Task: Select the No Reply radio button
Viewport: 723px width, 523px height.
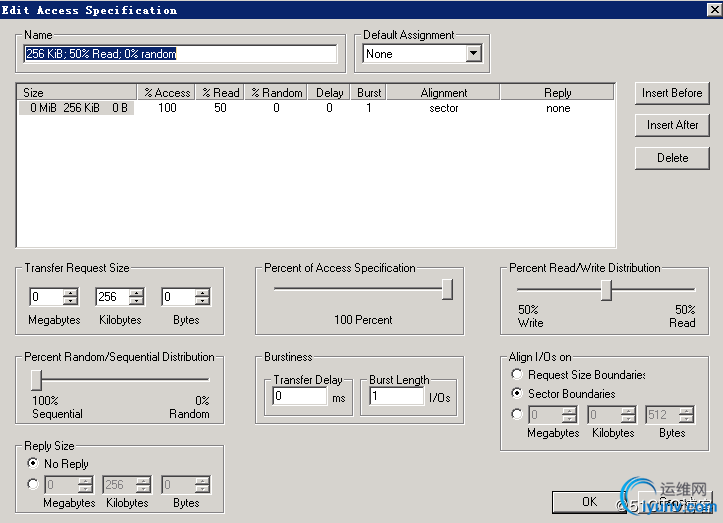Action: 33,464
